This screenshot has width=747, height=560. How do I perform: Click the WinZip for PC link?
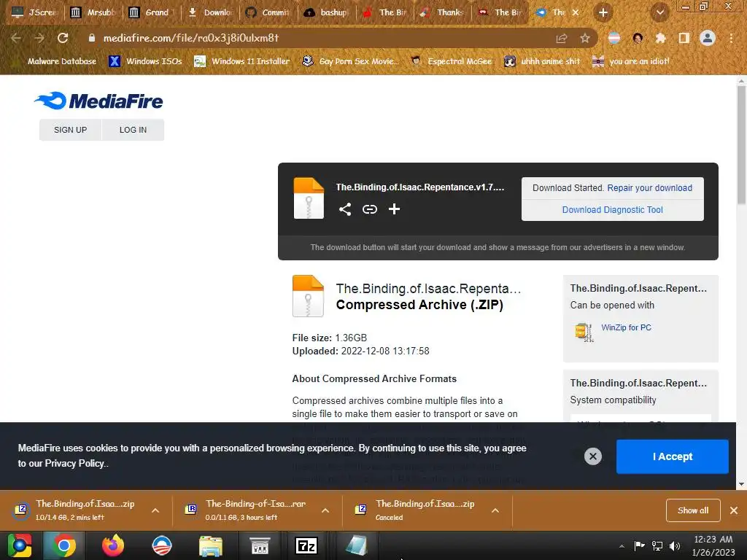(626, 327)
